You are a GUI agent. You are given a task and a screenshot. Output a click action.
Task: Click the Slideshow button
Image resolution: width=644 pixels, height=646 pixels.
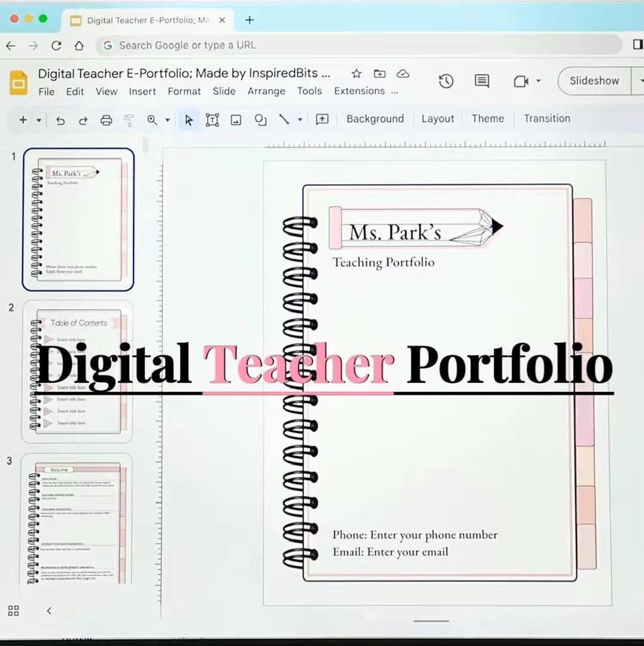594,81
